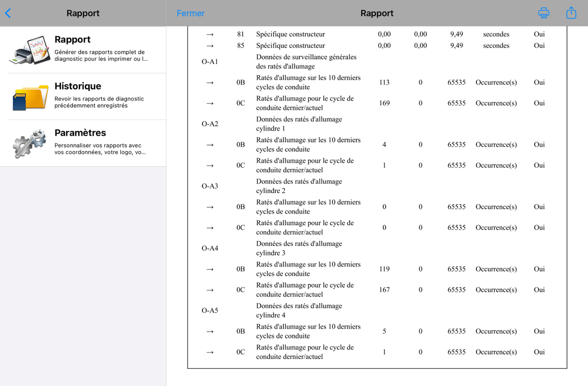Open Paramètres to customize reports
The height and width of the screenshot is (386, 588).
(x=83, y=143)
